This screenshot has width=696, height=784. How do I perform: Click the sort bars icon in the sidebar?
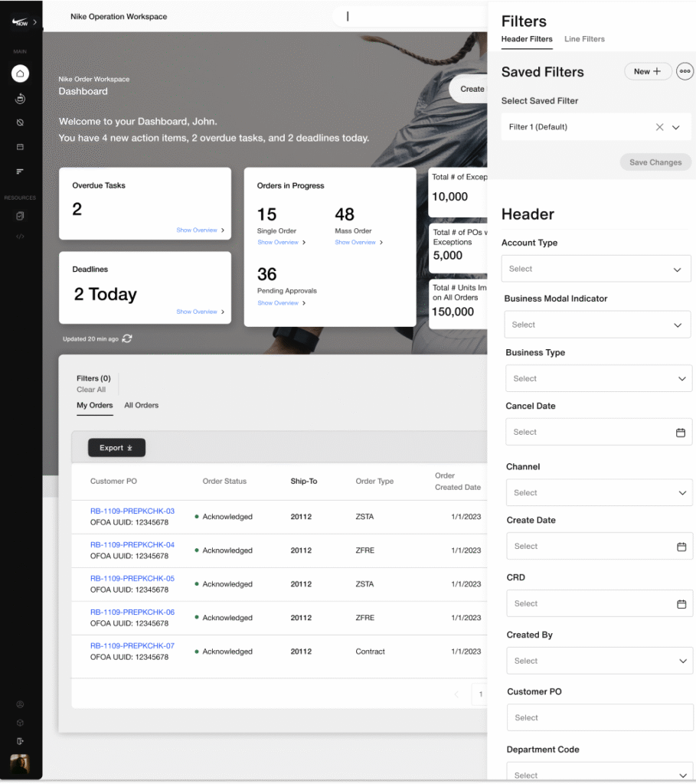[20, 171]
